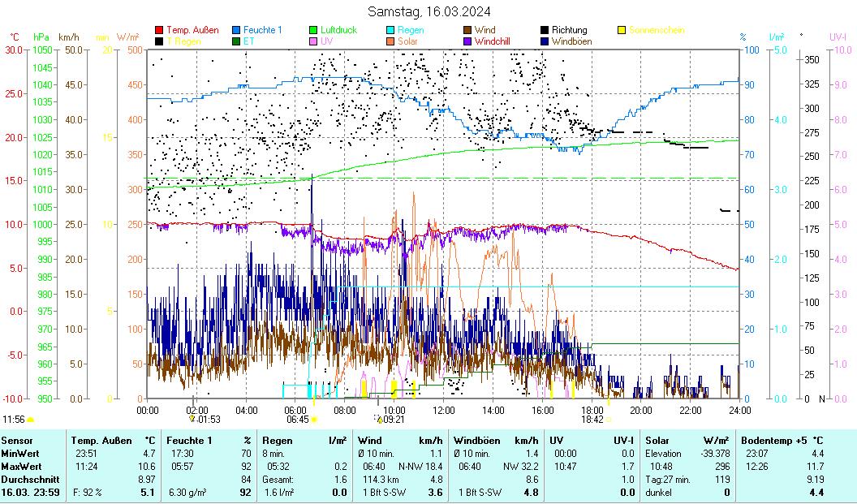
Task: Click the brown Wind legend square
Action: tap(467, 30)
